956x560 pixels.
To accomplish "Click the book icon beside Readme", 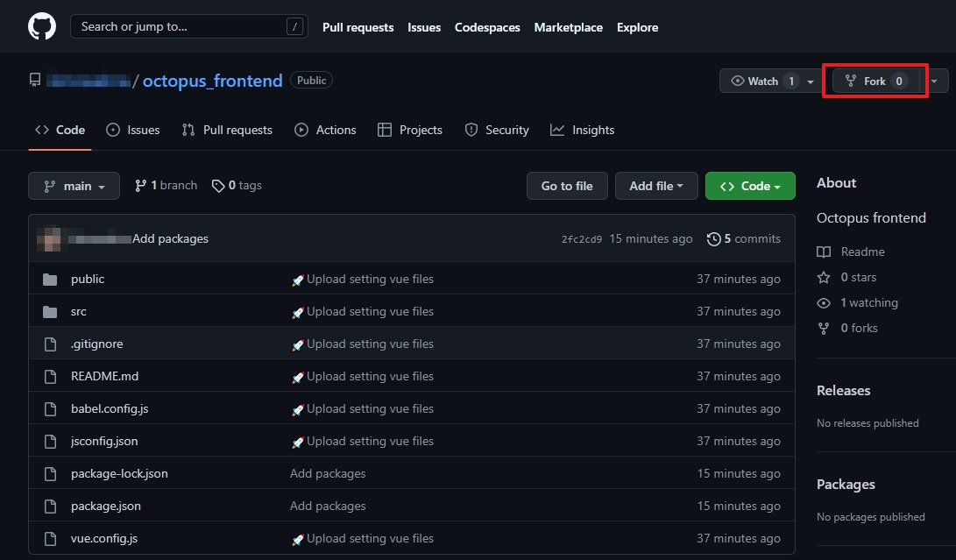I will [824, 252].
